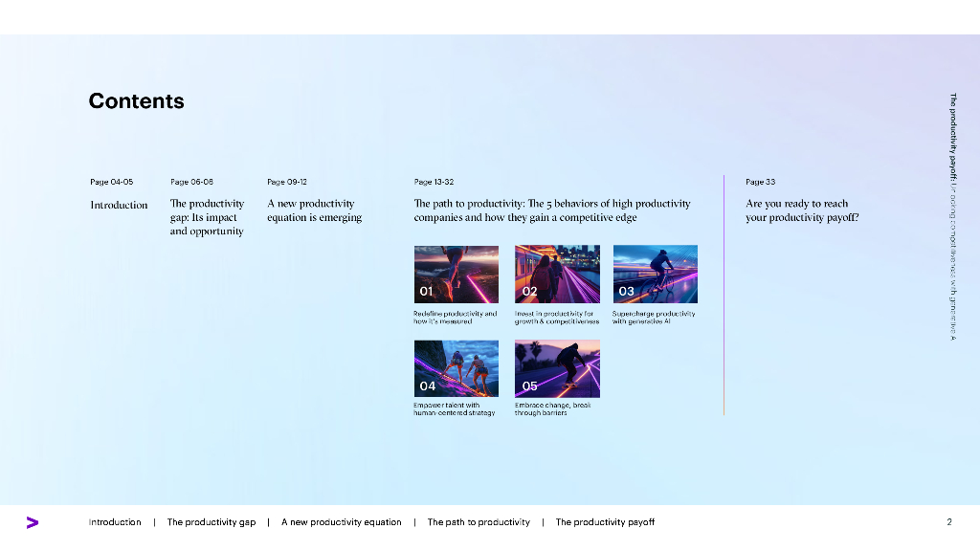The height and width of the screenshot is (551, 980).
Task: Select thumbnail 02 Invest in productivity
Action: tap(557, 275)
